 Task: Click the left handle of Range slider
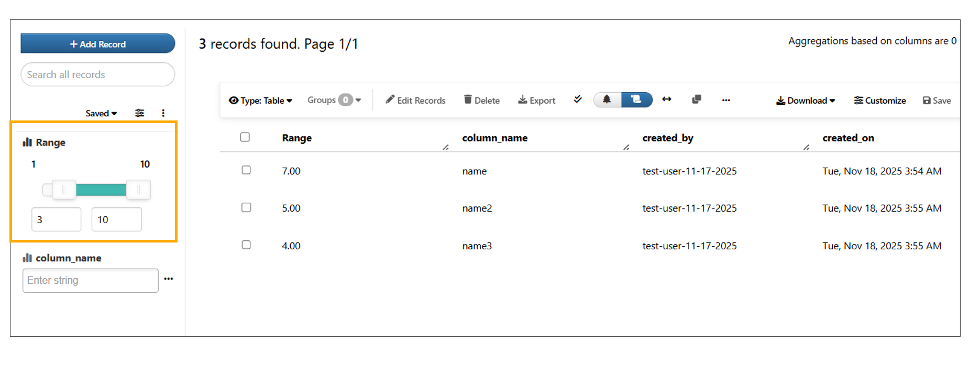click(x=64, y=190)
